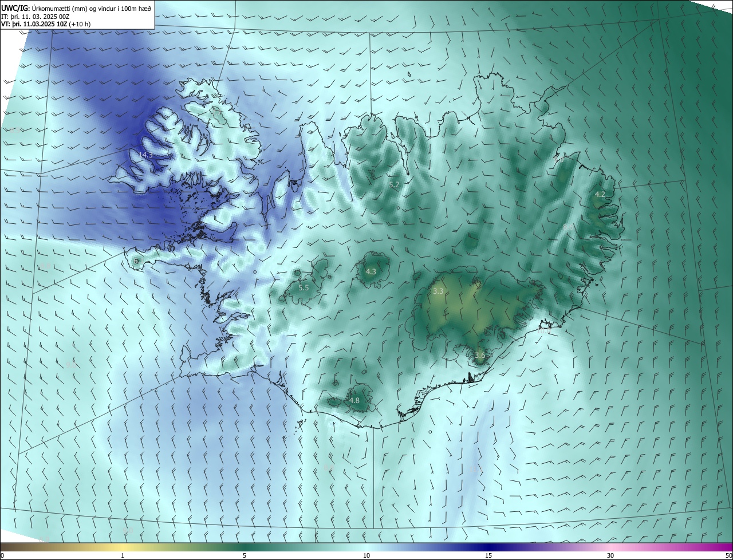Click the 0 tick on the color scale
This screenshot has height=560, width=733.
click(2, 555)
